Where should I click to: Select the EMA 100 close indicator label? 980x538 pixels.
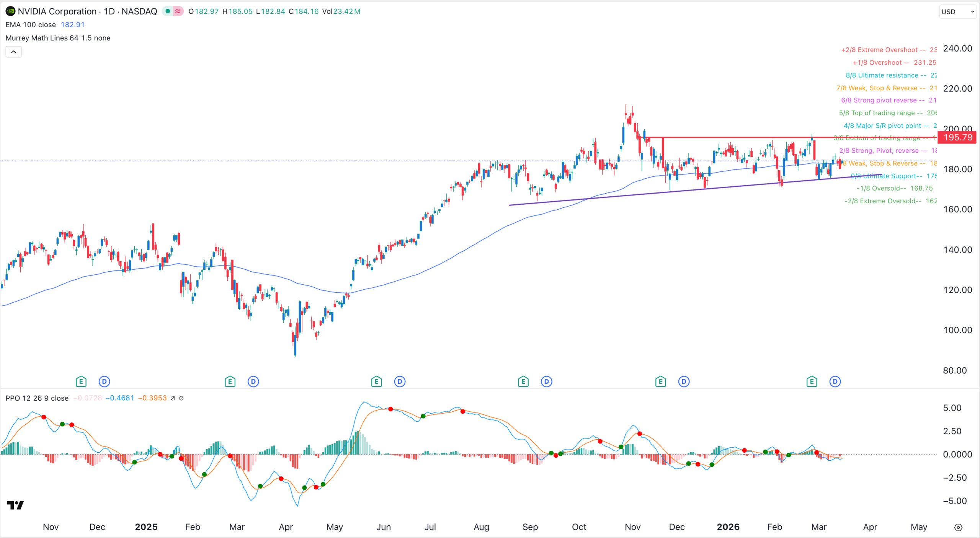(x=31, y=25)
